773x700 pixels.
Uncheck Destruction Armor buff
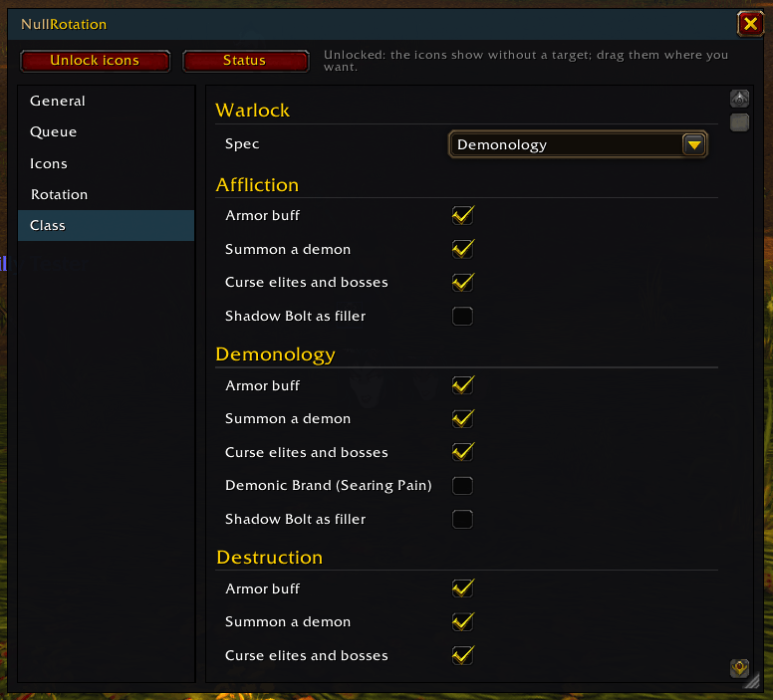[x=462, y=588]
